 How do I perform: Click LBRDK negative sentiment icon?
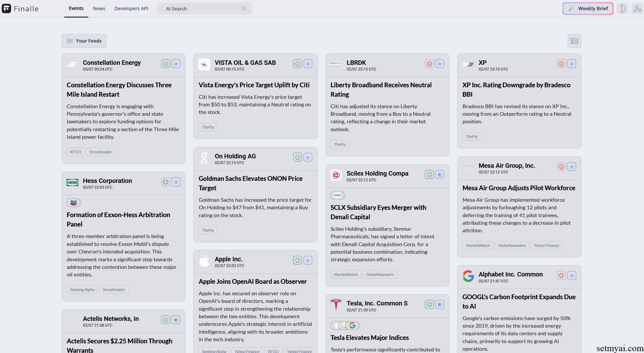[x=429, y=64]
